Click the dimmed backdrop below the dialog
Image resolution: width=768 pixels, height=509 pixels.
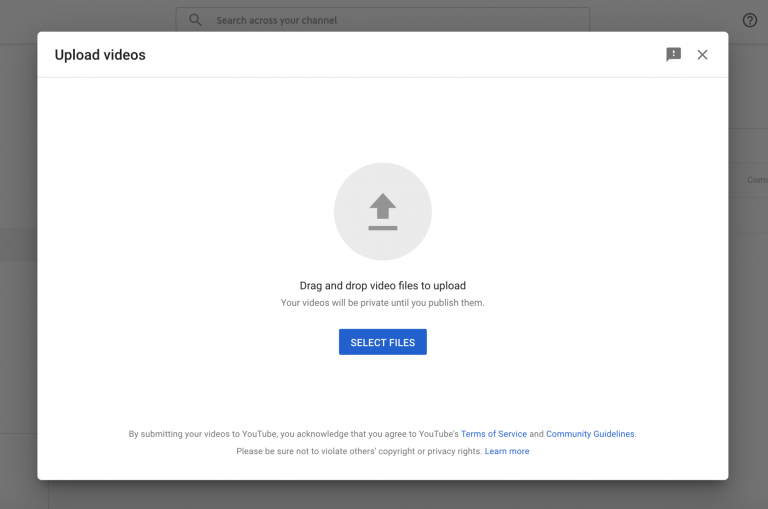tap(383, 495)
